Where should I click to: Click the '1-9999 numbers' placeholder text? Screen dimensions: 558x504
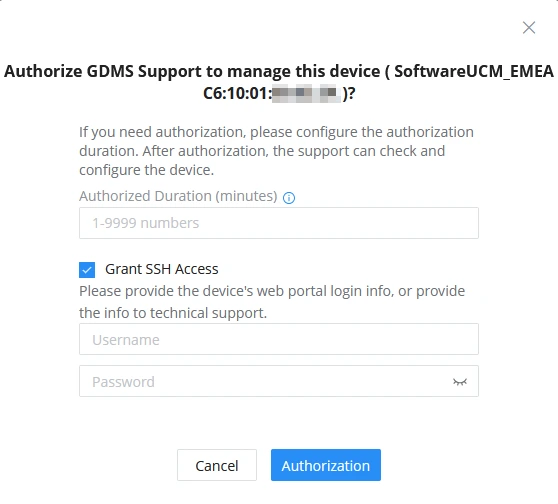point(146,223)
